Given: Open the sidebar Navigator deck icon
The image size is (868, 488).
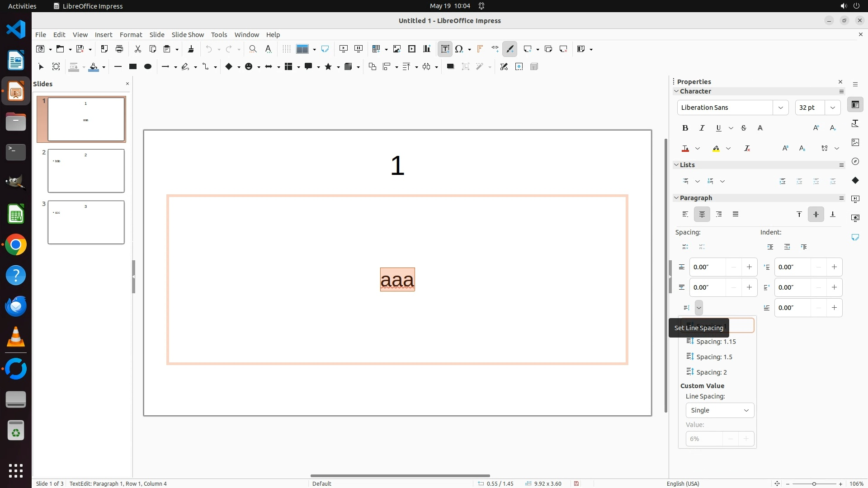Looking at the screenshot, I should click(855, 161).
